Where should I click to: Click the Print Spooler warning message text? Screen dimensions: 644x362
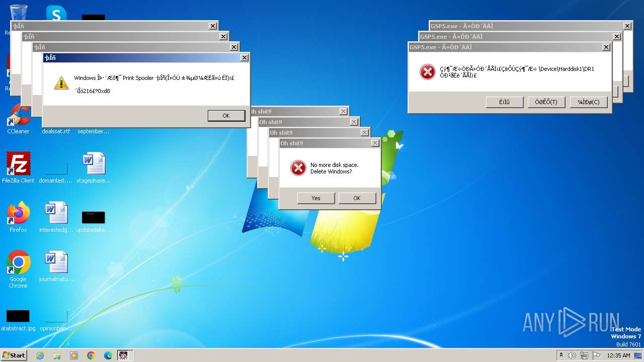pyautogui.click(x=154, y=84)
